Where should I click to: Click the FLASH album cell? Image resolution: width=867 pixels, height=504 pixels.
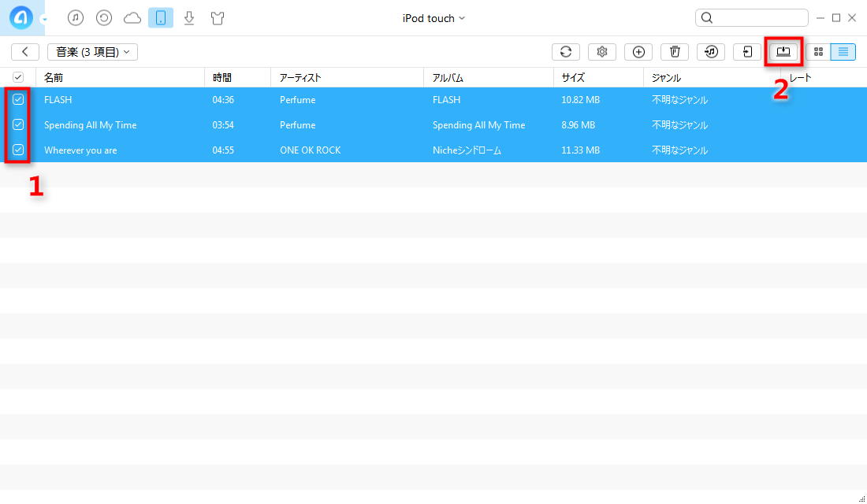click(x=446, y=100)
